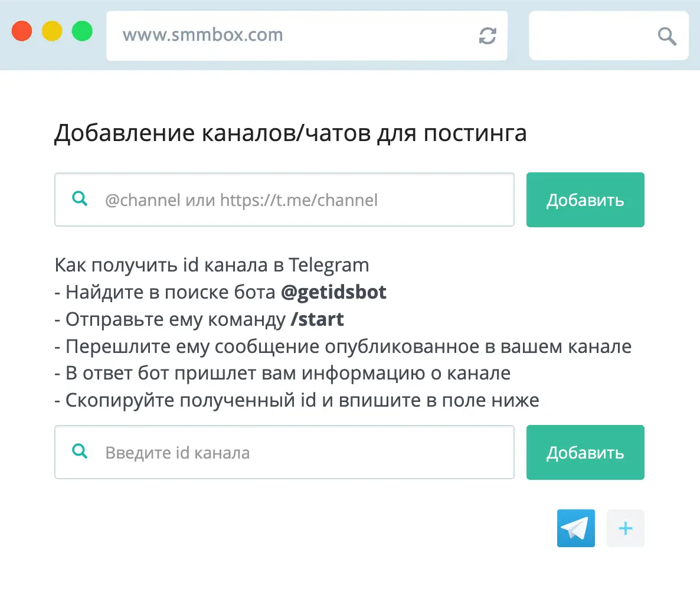The width and height of the screenshot is (700, 592).
Task: Click search icon in the @channel field
Action: (x=80, y=198)
